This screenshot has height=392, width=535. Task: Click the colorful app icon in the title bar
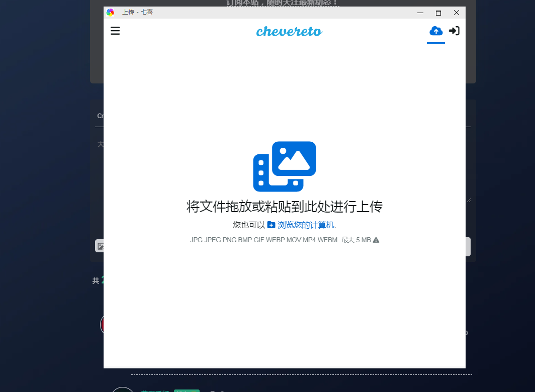click(x=111, y=13)
